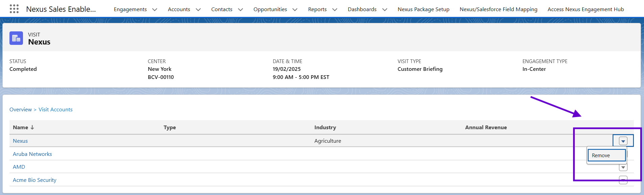Go to Overview breadcrumb link
Viewport: 644px width, 195px height.
pyautogui.click(x=21, y=110)
